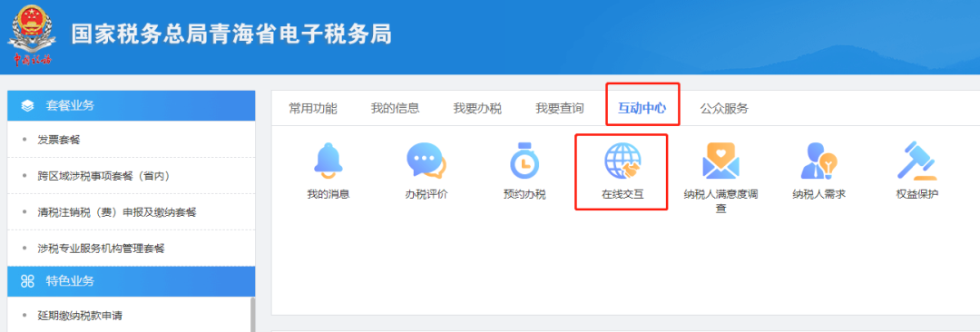The height and width of the screenshot is (332, 980).
Task: Switch to 我的信息 tab
Action: (395, 108)
